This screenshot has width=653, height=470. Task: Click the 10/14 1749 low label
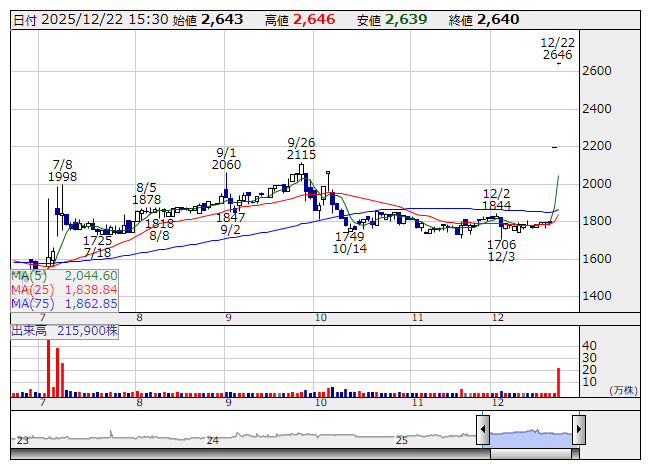pyautogui.click(x=350, y=243)
